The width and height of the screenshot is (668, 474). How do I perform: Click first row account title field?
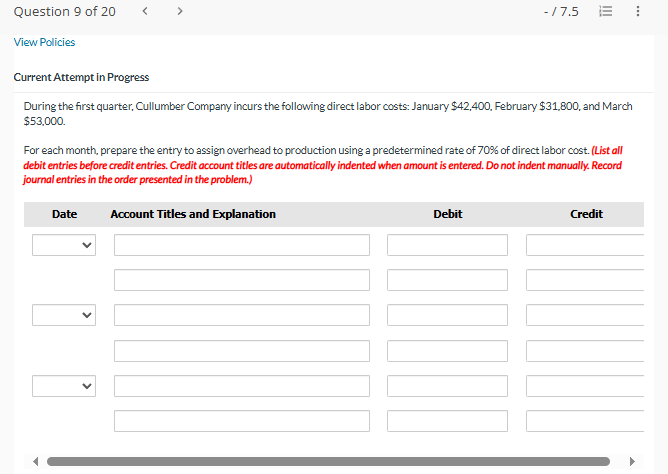tap(242, 245)
